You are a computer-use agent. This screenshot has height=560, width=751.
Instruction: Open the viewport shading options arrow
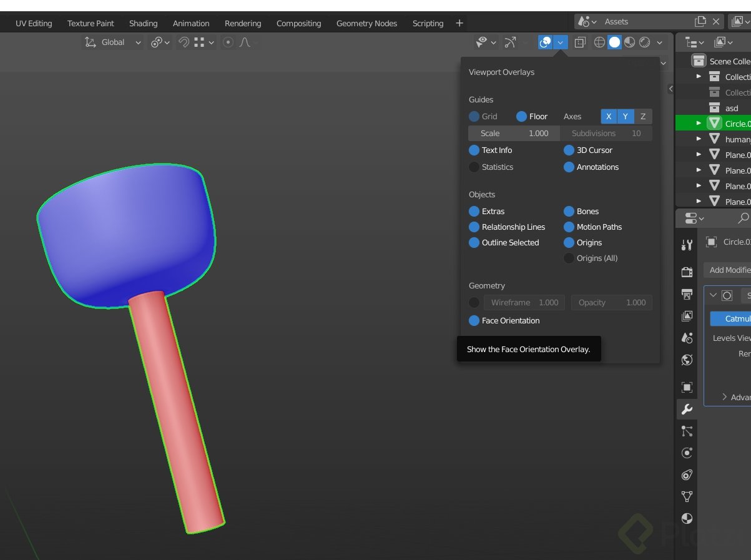(660, 42)
